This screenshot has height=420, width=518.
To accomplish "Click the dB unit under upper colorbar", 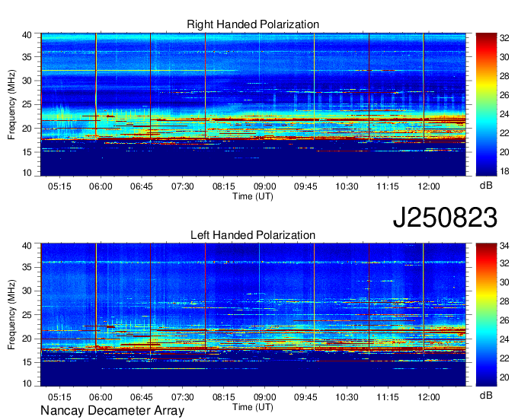I will pos(486,185).
